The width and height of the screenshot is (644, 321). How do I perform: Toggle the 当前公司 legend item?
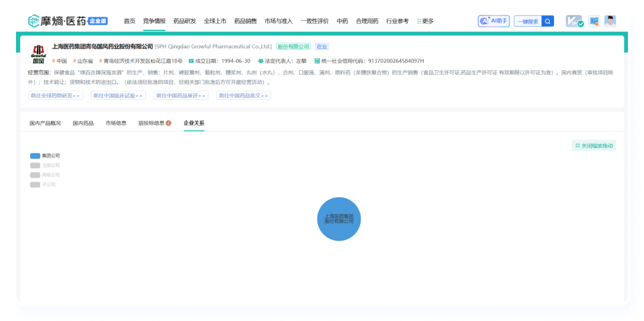click(x=45, y=165)
